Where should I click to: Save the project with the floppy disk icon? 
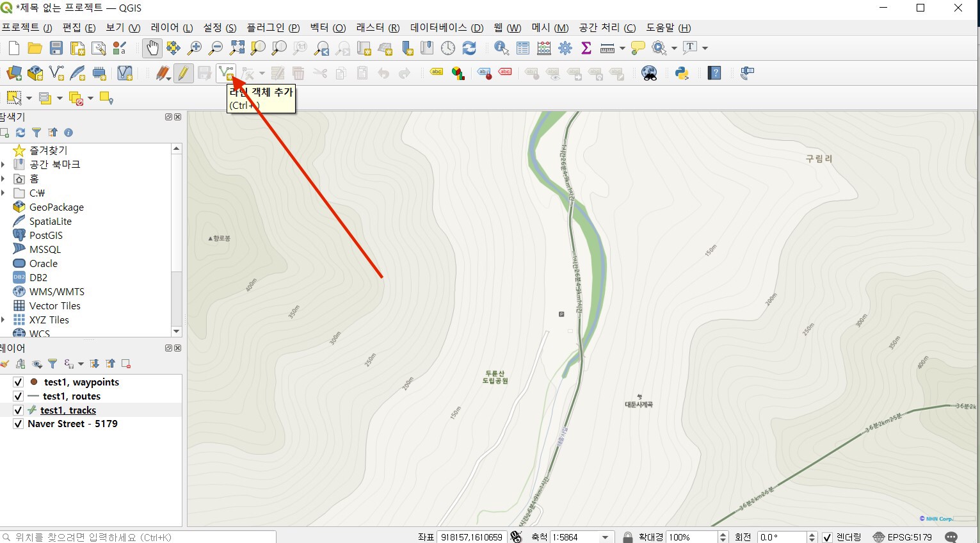pos(56,48)
